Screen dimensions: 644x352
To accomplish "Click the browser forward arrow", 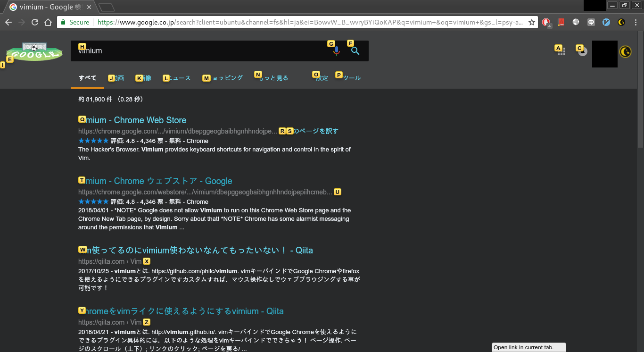I will 22,22.
